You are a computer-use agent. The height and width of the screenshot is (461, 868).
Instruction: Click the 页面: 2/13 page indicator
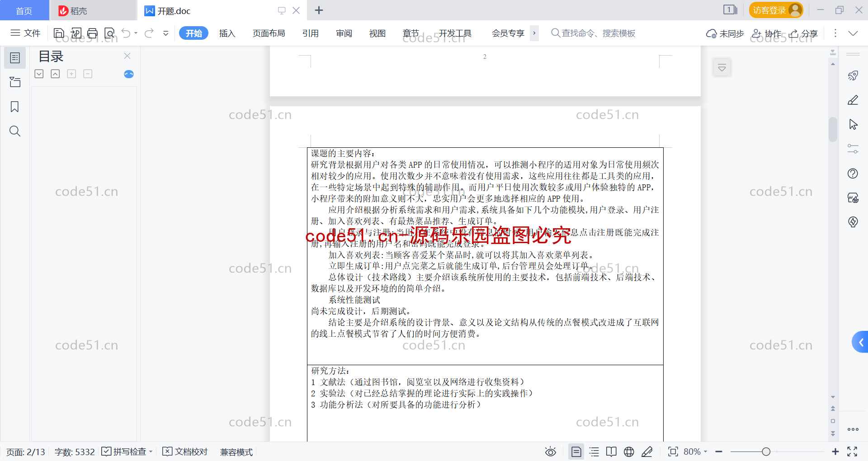[26, 452]
